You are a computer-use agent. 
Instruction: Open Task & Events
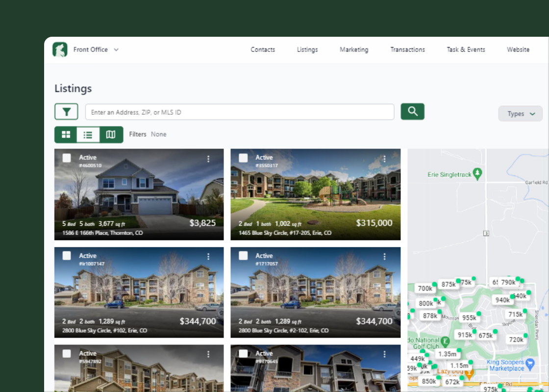pos(466,49)
